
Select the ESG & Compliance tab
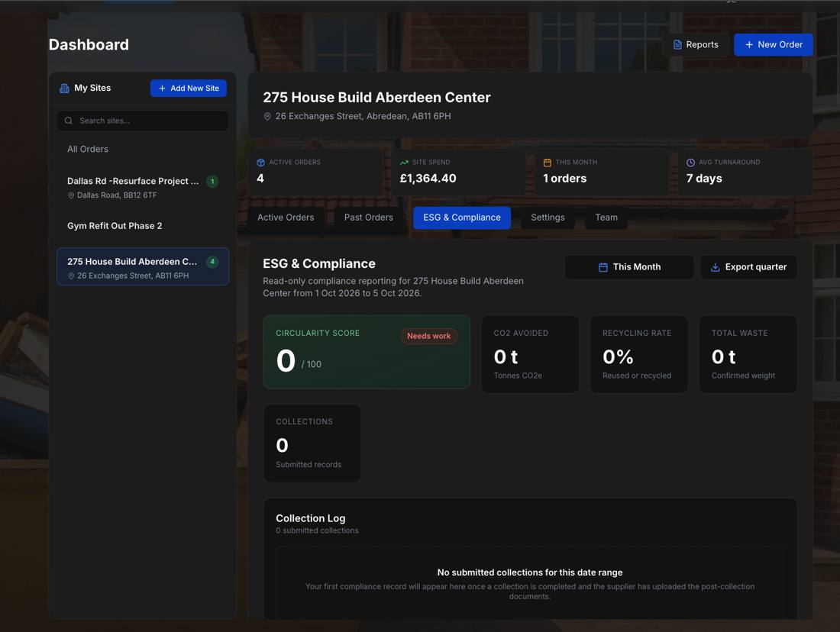point(462,218)
